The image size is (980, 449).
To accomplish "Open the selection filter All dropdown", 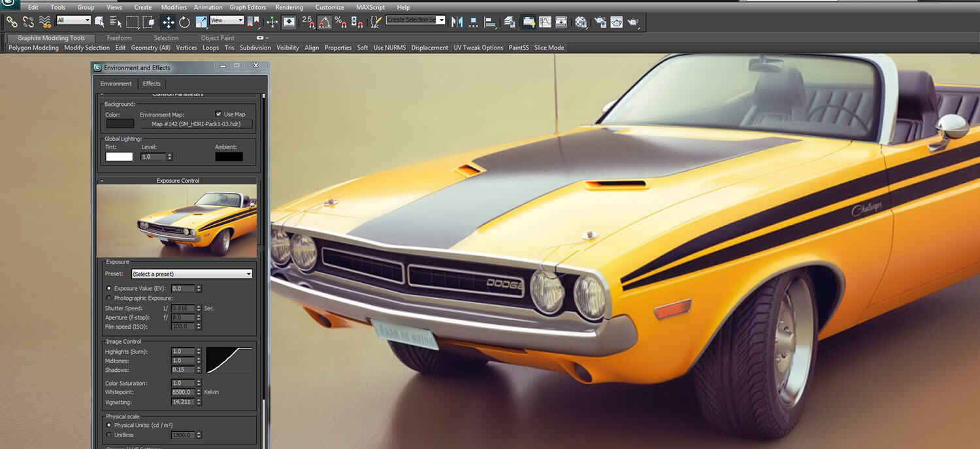I will (73, 21).
